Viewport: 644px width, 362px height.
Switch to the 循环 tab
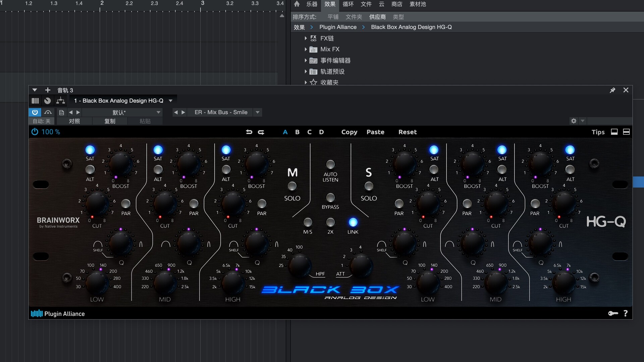(x=348, y=4)
